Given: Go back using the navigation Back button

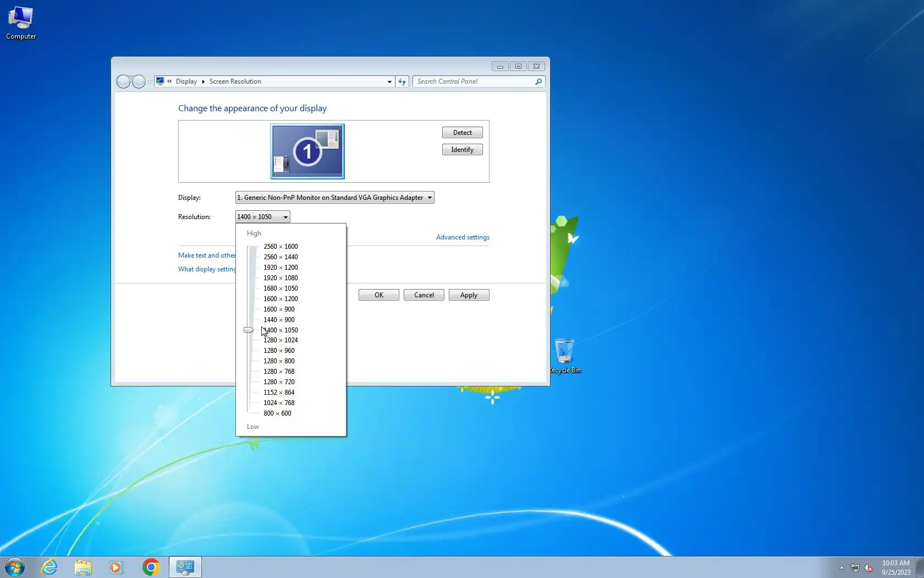Looking at the screenshot, I should (x=124, y=81).
